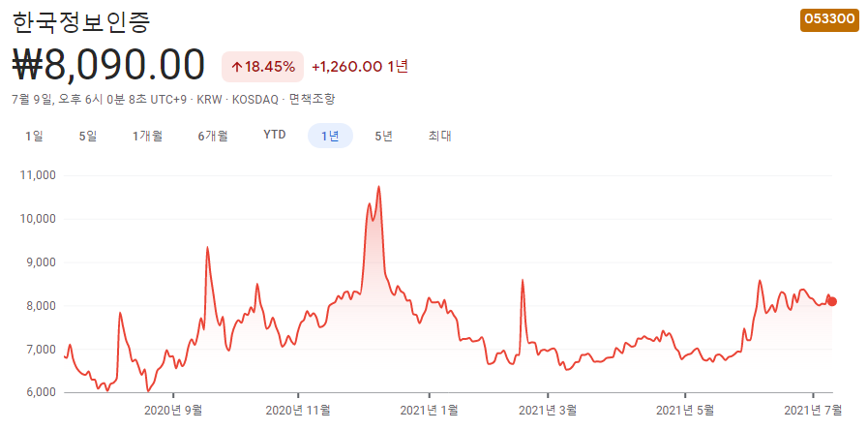Click the 2020년 9월 axis label

[173, 410]
